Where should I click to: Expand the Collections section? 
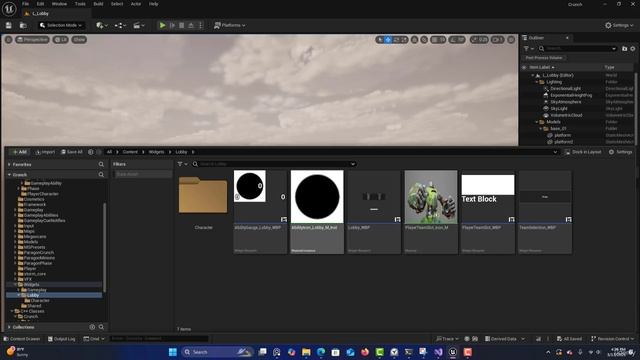[x=9, y=327]
